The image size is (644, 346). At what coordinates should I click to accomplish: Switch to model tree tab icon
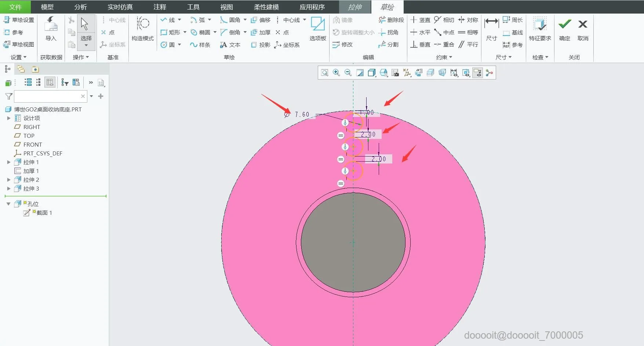click(7, 69)
